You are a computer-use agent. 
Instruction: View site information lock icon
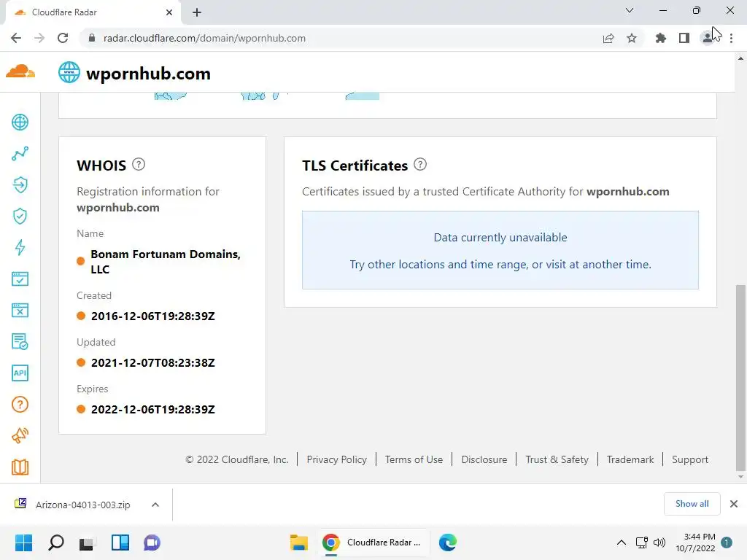[x=92, y=38]
